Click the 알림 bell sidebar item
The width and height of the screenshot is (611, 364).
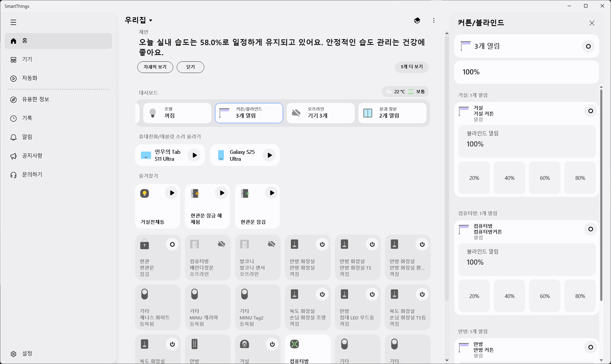coord(27,137)
